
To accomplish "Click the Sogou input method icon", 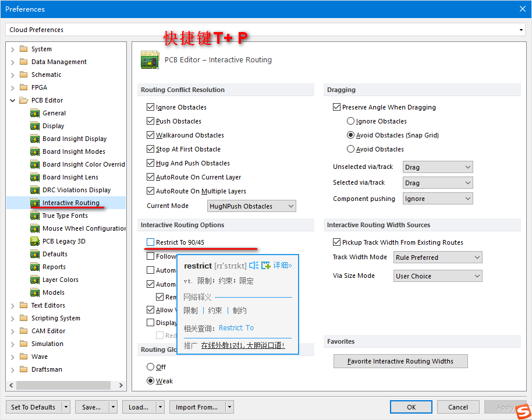I will [523, 411].
